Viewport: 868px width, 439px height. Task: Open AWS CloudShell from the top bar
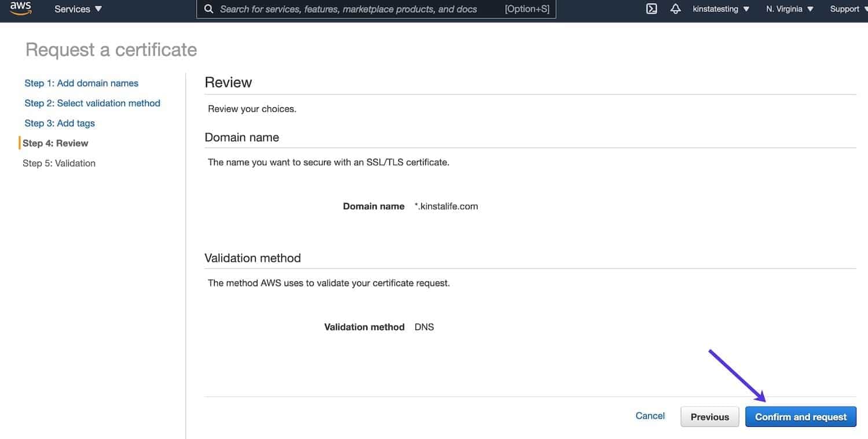(x=650, y=9)
